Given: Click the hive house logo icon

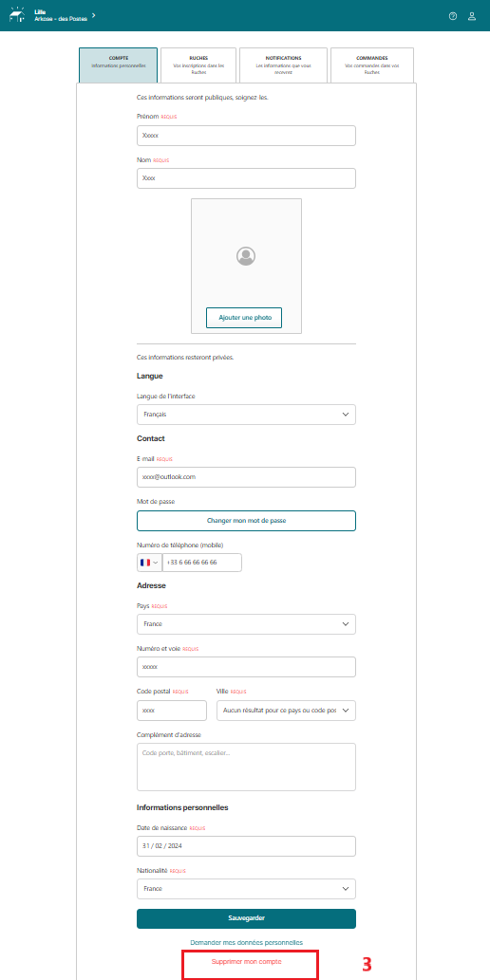Looking at the screenshot, I should click(17, 15).
